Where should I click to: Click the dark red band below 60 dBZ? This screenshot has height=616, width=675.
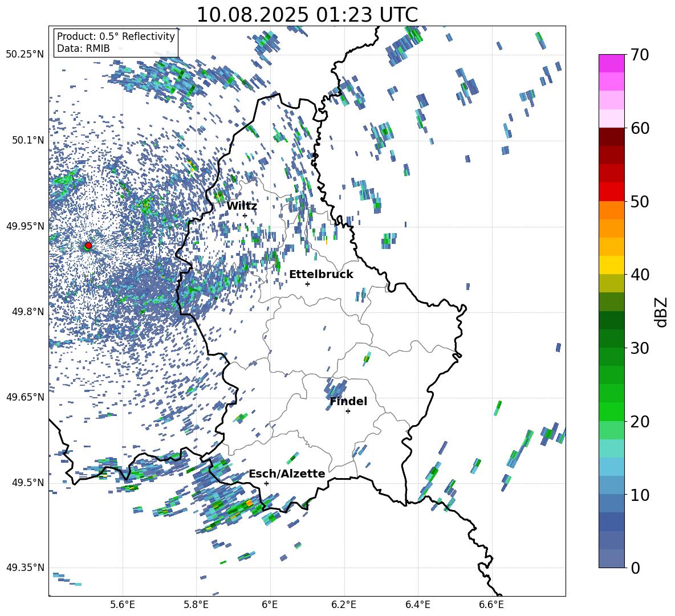(611, 137)
